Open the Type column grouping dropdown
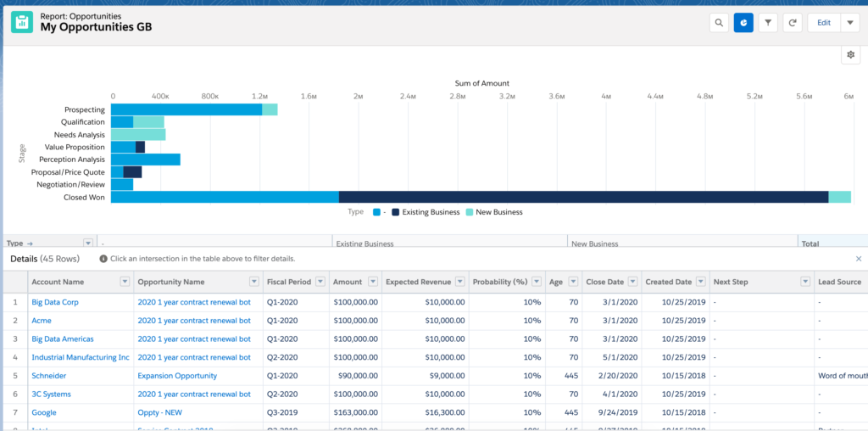Viewport: 868px width, 431px height. click(87, 243)
